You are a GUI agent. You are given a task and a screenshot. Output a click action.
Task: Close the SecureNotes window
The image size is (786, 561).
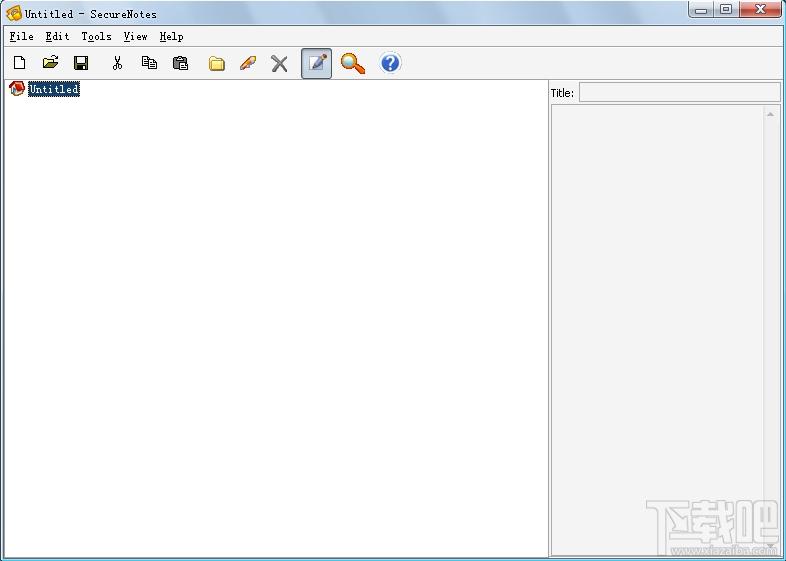[760, 10]
